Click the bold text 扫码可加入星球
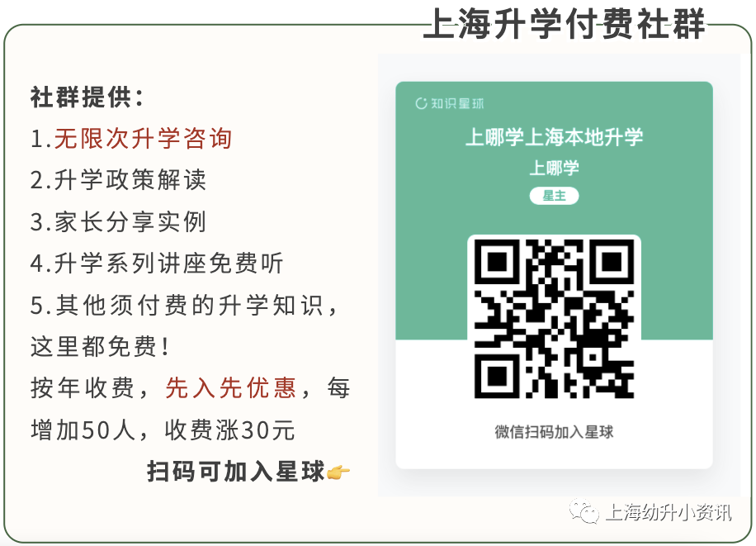 (x=236, y=471)
